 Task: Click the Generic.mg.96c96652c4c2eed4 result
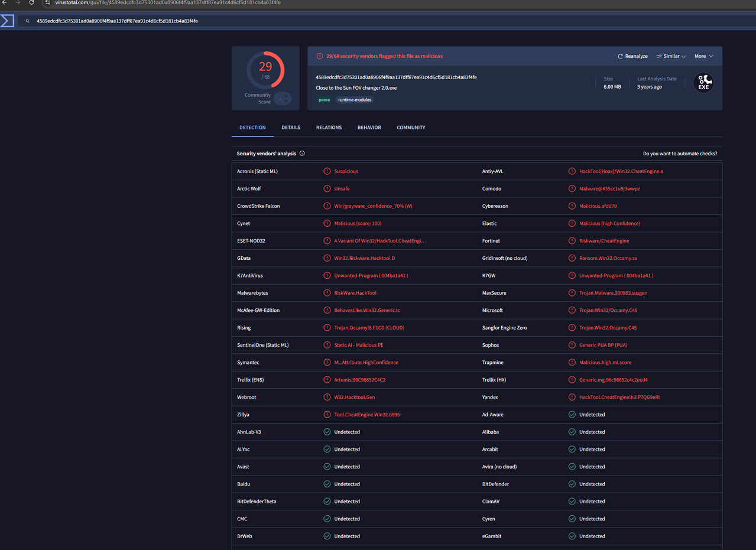pos(614,380)
